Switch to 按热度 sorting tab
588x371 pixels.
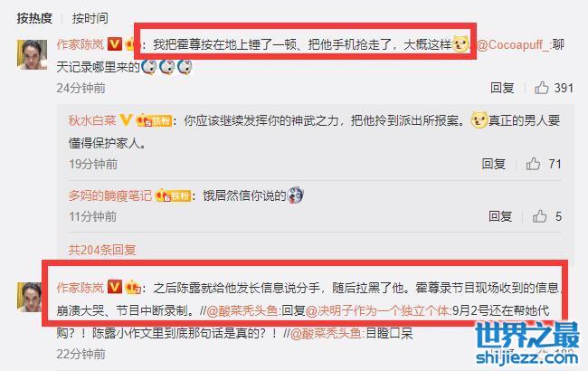34,18
